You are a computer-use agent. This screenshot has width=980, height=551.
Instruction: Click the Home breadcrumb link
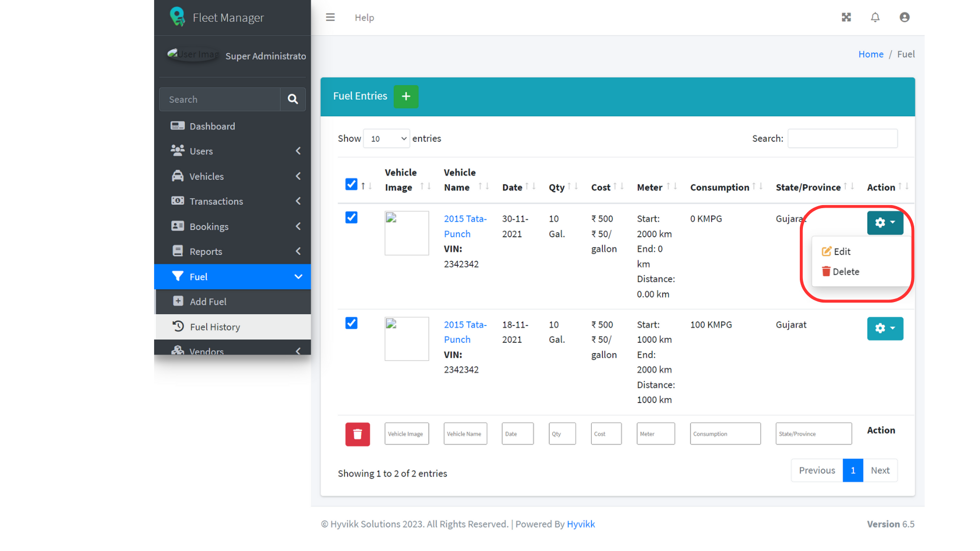(871, 54)
